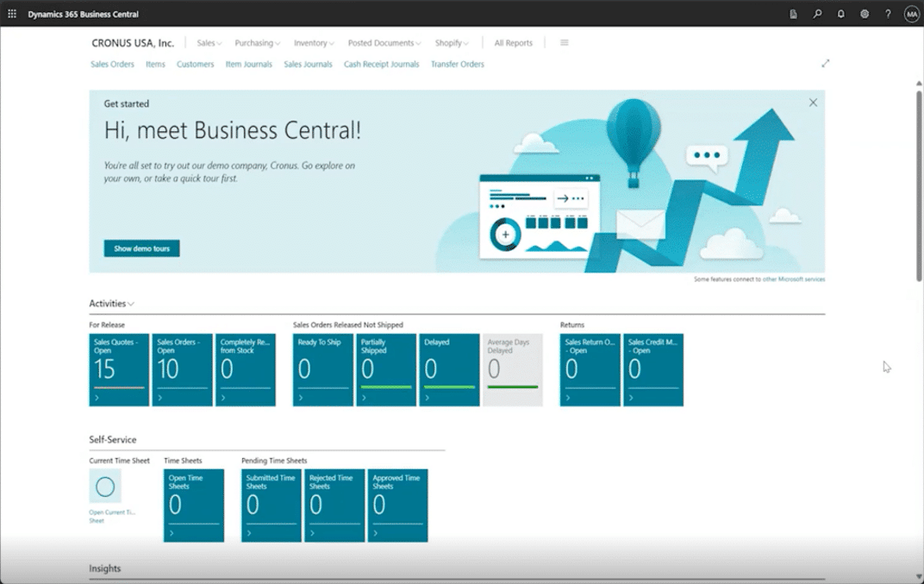Click the document page icon in header
Image resolution: width=924 pixels, height=584 pixels.
click(x=793, y=14)
